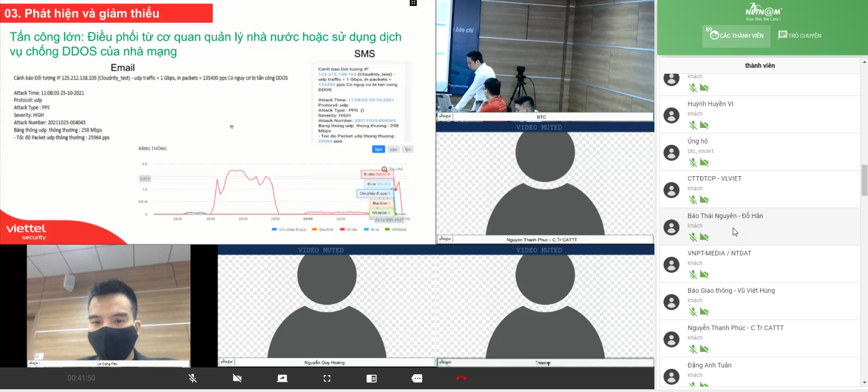The width and height of the screenshot is (868, 392).
Task: Click camera-off icon for Báo Giao thông
Action: 704,312
